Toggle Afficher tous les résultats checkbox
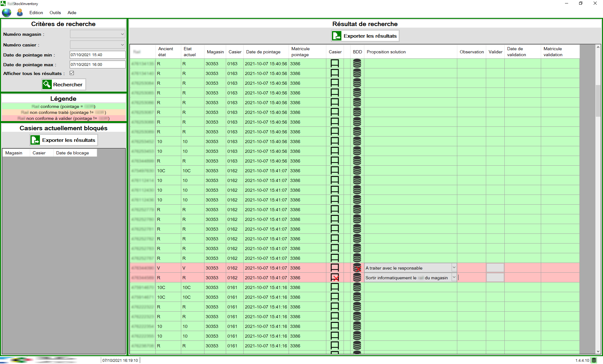This screenshot has width=603, height=364. coord(72,73)
